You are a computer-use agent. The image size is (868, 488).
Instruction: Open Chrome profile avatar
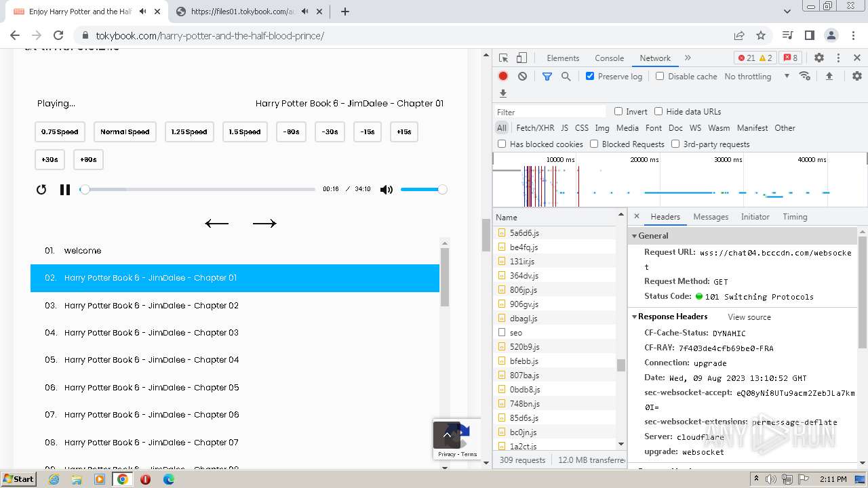pos(831,35)
